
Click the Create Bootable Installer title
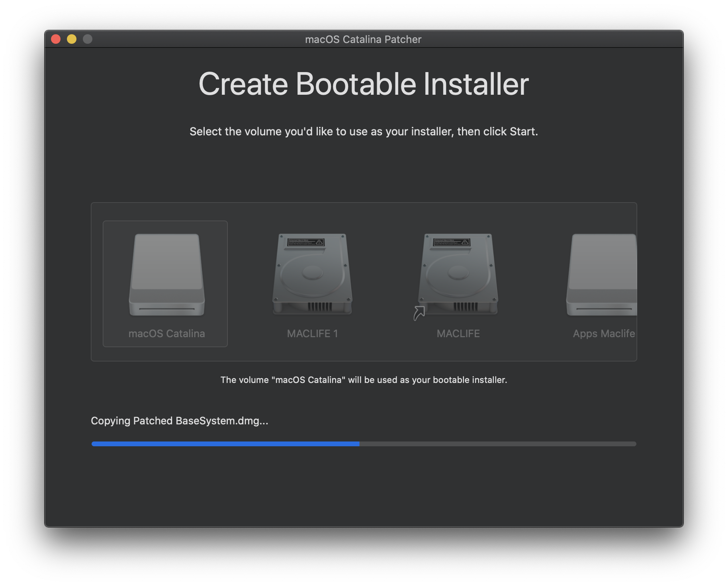(364, 83)
